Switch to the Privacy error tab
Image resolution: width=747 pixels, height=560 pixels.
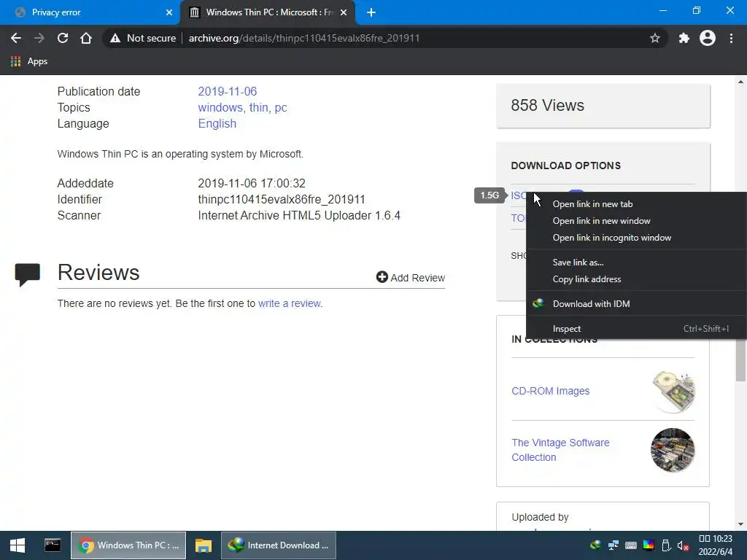90,12
